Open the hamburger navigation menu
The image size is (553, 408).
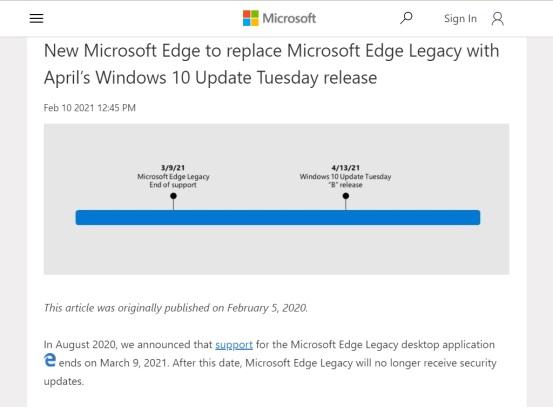pos(36,18)
